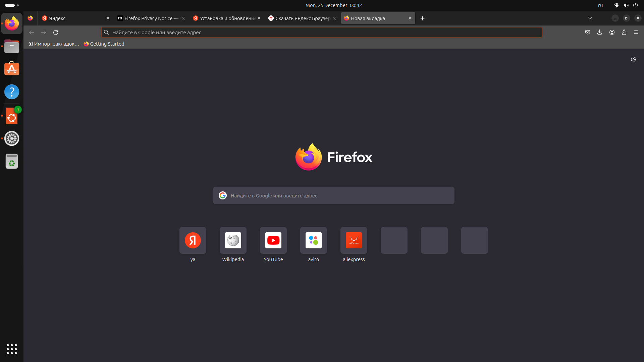The image size is (644, 362).
Task: Close the Новая вкладка tab
Action: 410,18
